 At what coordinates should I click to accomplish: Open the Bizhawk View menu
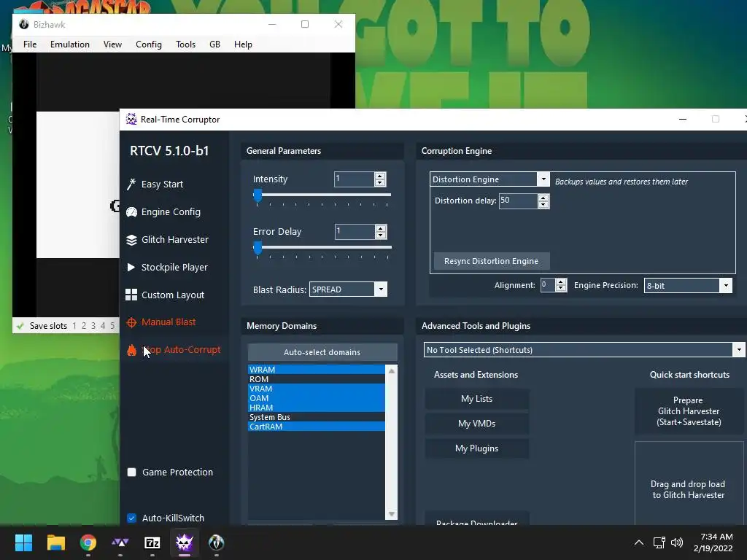(x=112, y=44)
